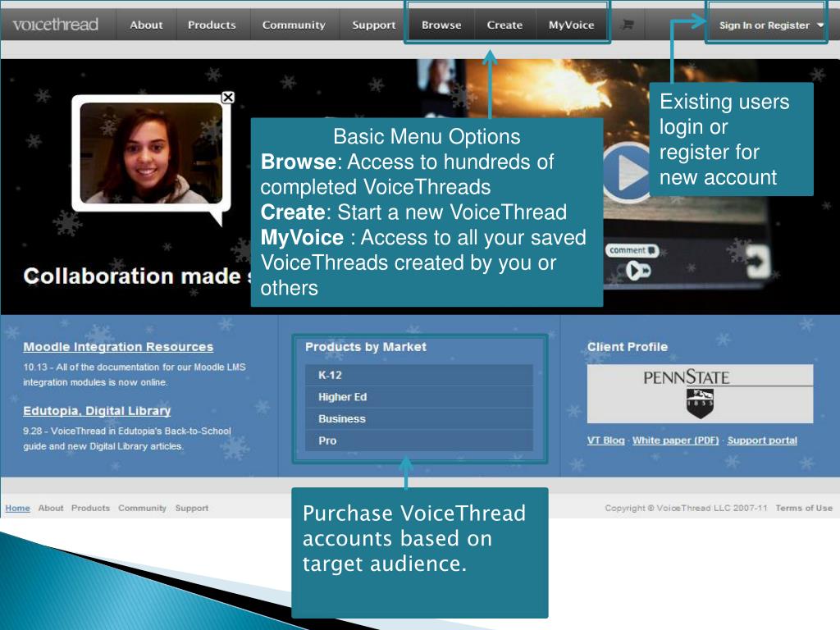Open Moodle Integration Resources link
Viewport: 840px width, 630px height.
118,347
